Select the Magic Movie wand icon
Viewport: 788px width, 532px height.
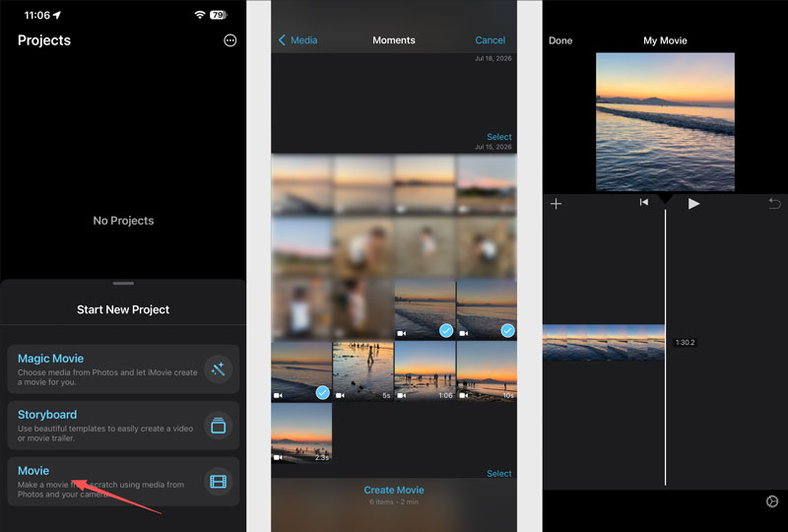coord(218,369)
